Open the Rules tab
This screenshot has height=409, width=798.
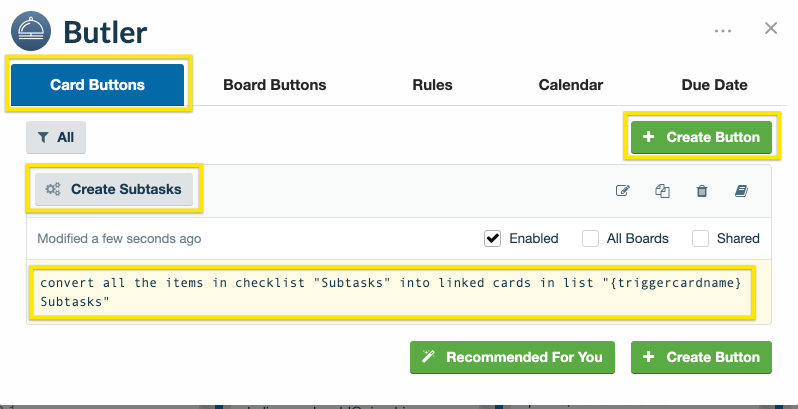tap(432, 85)
